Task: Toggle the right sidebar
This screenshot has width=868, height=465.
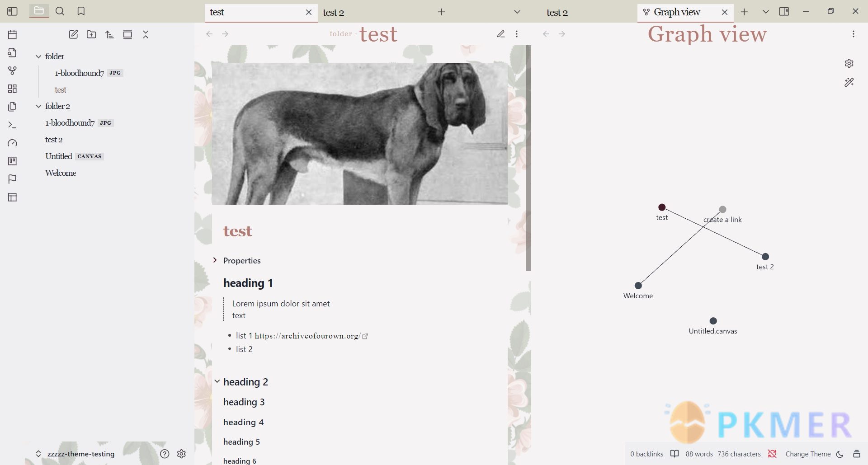Action: 784,12
